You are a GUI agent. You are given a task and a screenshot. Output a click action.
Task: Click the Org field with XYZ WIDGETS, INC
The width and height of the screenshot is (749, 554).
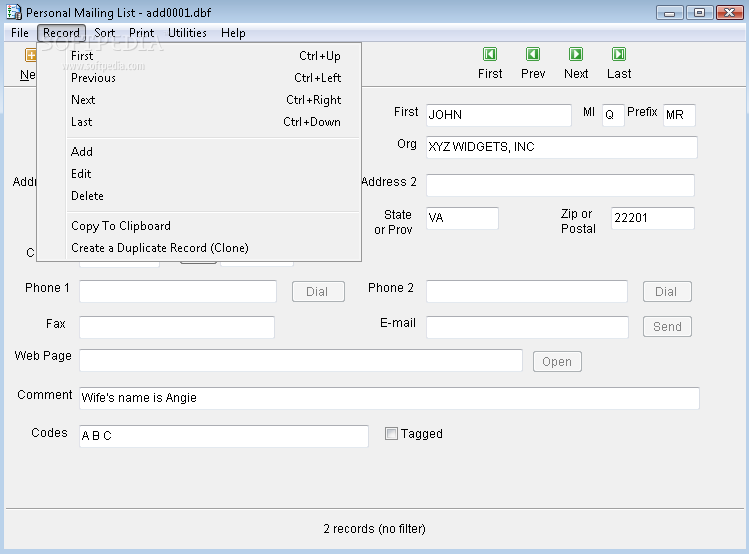click(x=561, y=147)
